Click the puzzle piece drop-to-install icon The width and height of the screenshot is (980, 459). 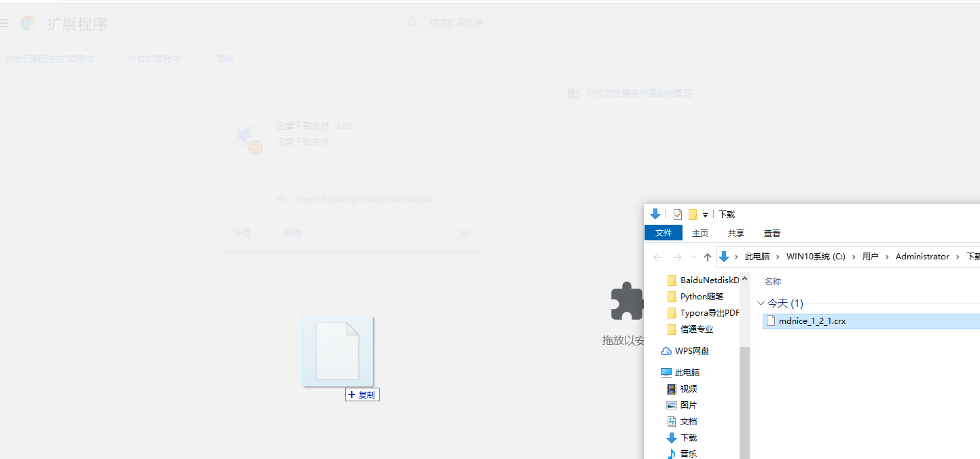627,301
